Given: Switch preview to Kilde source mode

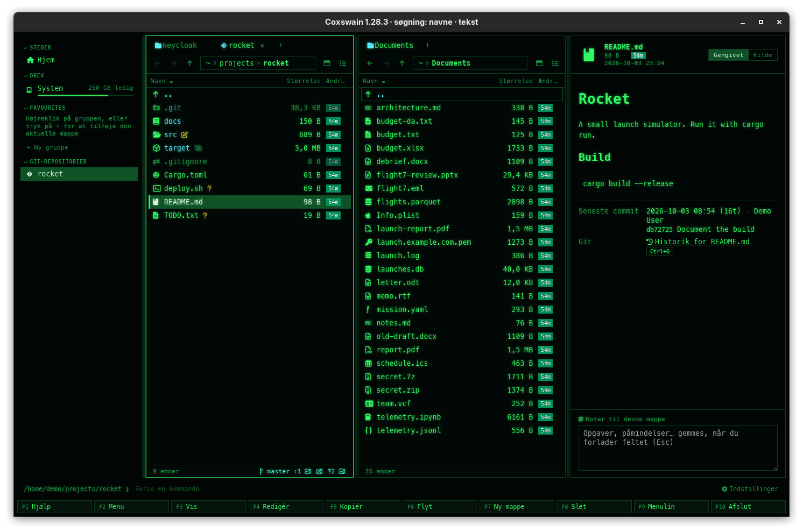Looking at the screenshot, I should tap(763, 55).
